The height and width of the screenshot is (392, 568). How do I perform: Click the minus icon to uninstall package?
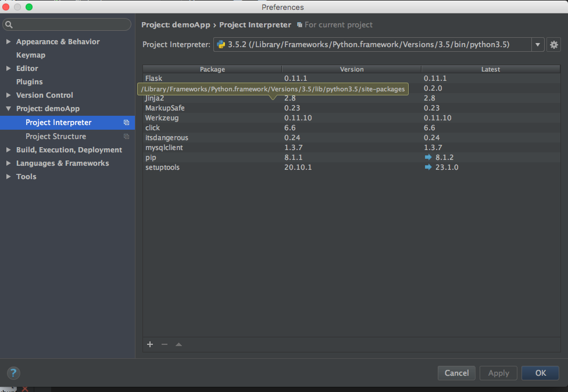[x=165, y=344]
